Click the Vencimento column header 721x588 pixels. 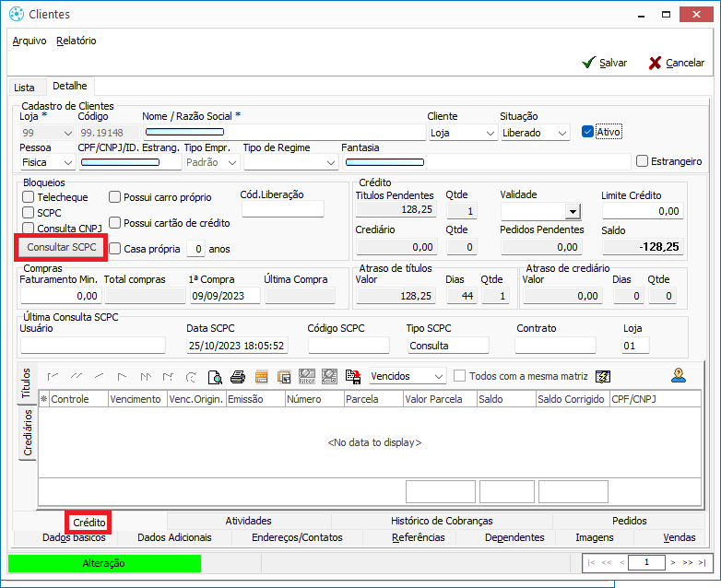pyautogui.click(x=137, y=399)
